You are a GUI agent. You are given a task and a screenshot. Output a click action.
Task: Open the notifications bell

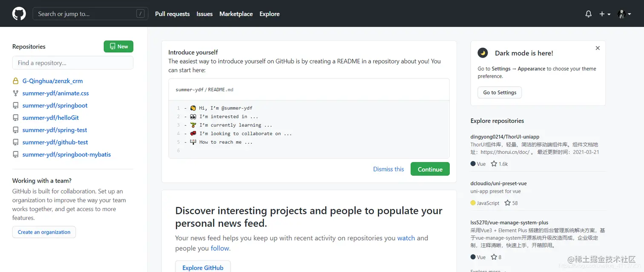pos(589,14)
